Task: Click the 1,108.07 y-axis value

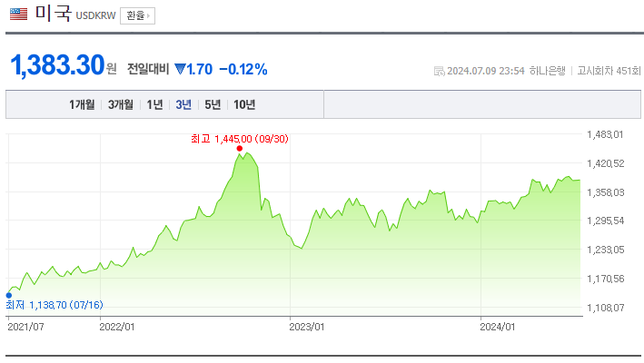Action: tap(605, 308)
